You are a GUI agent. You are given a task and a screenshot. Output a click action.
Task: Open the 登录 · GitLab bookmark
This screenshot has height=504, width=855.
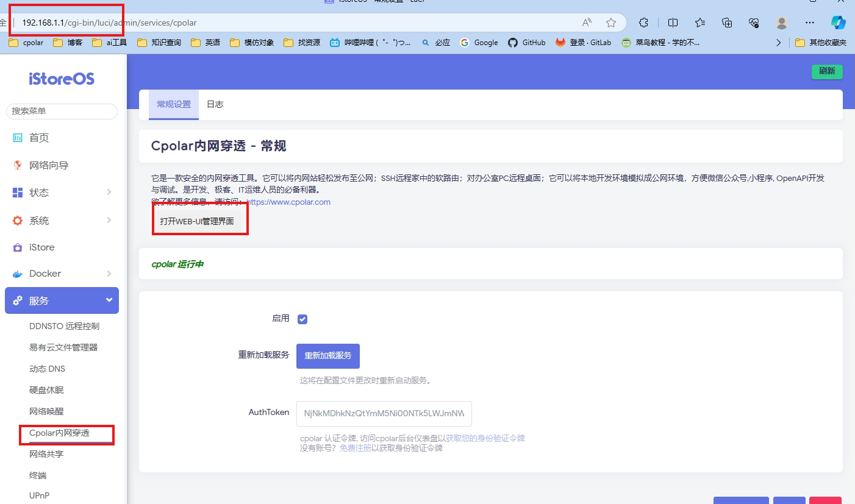(x=584, y=43)
